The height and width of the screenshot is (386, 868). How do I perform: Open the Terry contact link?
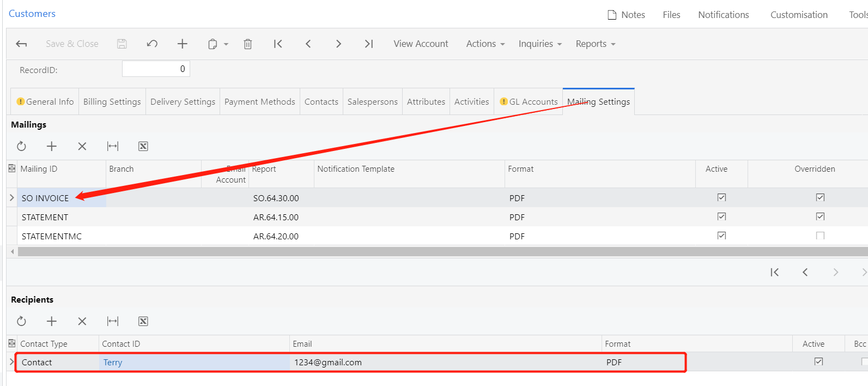coord(113,363)
